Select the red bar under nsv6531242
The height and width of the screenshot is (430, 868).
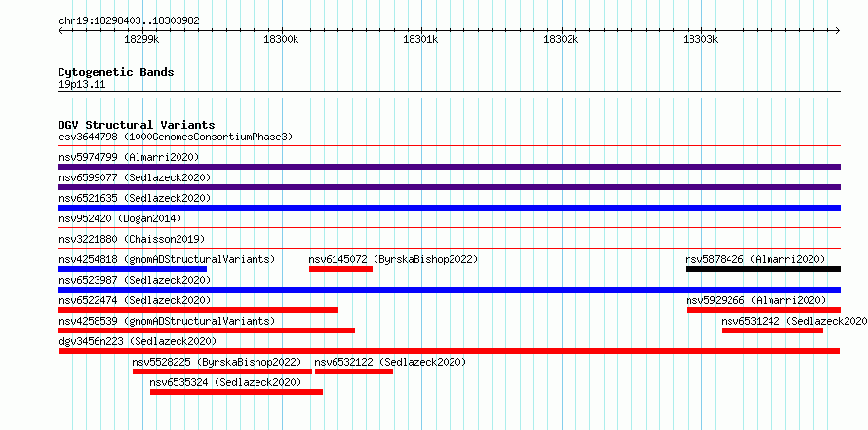pos(772,331)
